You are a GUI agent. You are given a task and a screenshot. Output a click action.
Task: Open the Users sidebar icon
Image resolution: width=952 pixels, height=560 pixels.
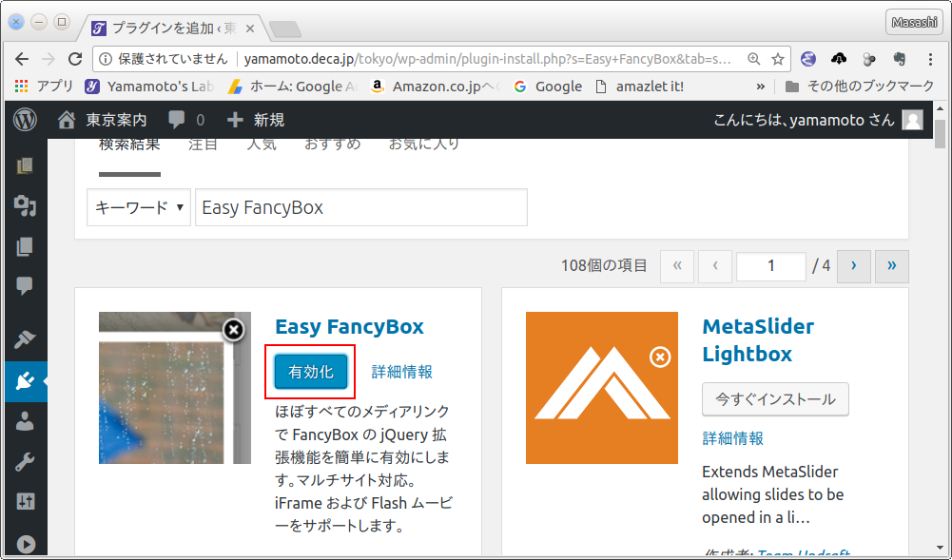pos(25,421)
